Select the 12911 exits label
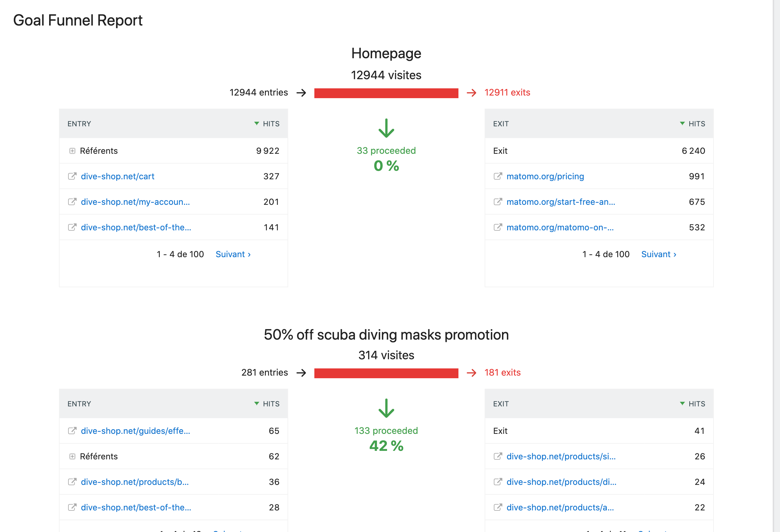The image size is (780, 532). [x=507, y=93]
